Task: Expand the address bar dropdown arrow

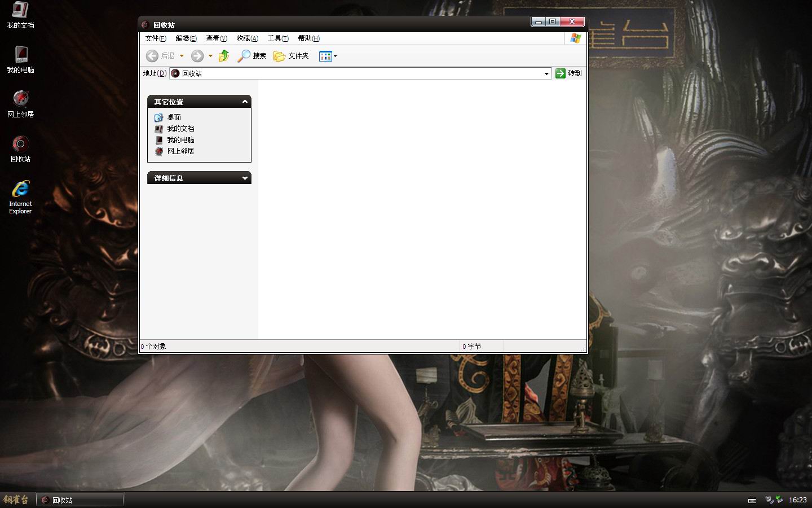Action: point(546,73)
